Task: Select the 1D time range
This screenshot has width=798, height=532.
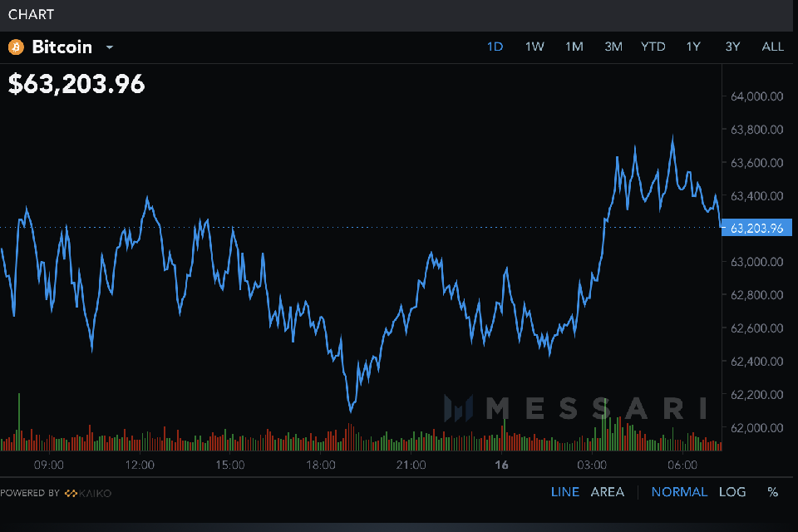Action: click(495, 47)
